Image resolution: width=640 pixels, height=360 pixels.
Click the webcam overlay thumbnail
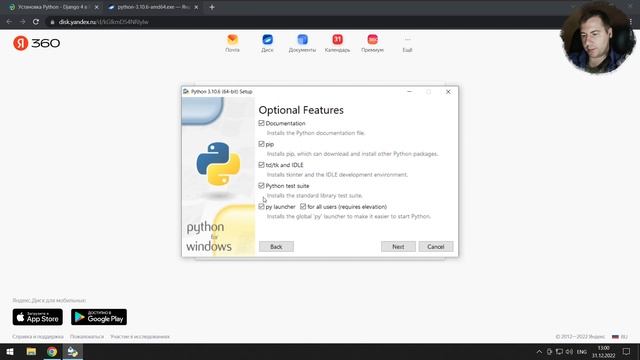point(598,38)
